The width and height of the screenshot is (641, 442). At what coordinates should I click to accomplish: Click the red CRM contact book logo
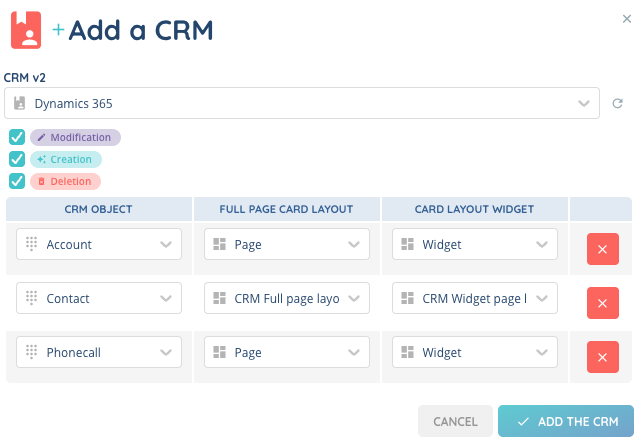26,30
